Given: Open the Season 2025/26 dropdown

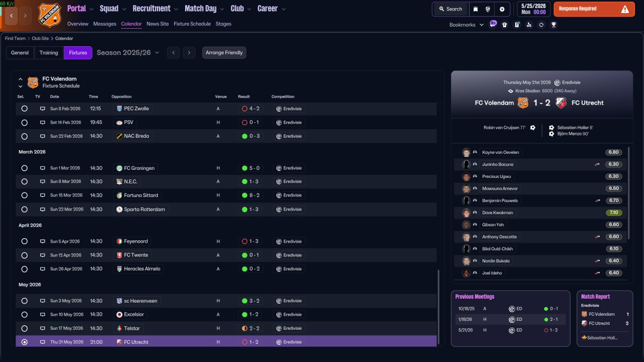Looking at the screenshot, I should (128, 53).
